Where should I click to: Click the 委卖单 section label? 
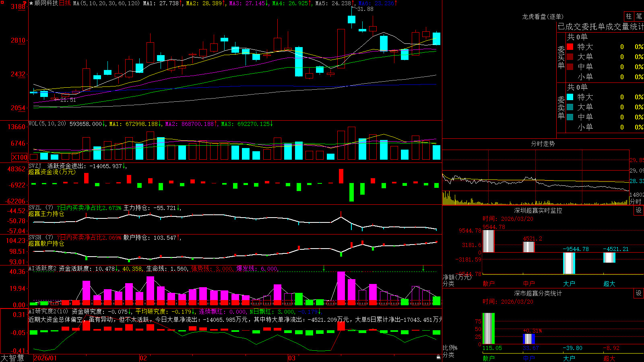tap(561, 107)
